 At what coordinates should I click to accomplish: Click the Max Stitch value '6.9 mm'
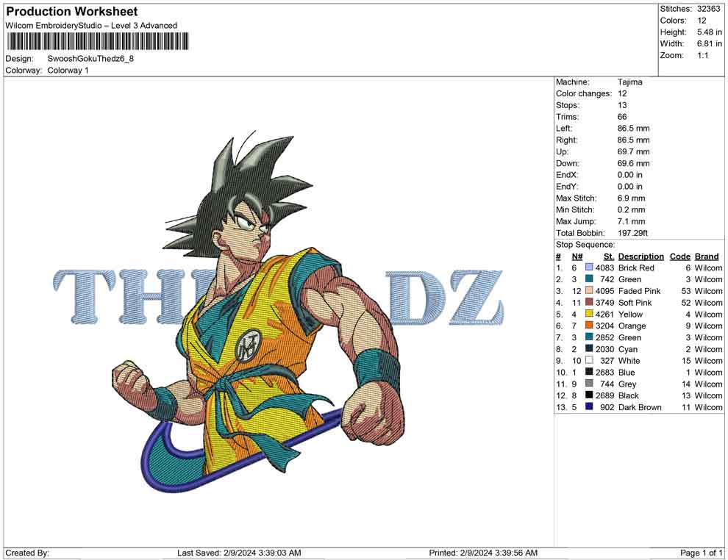[631, 198]
